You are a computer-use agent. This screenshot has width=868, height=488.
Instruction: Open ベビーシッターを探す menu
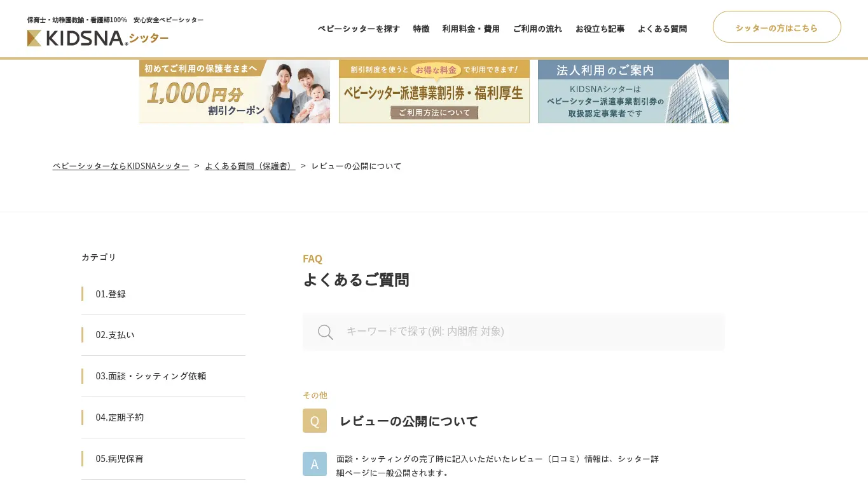click(x=359, y=29)
